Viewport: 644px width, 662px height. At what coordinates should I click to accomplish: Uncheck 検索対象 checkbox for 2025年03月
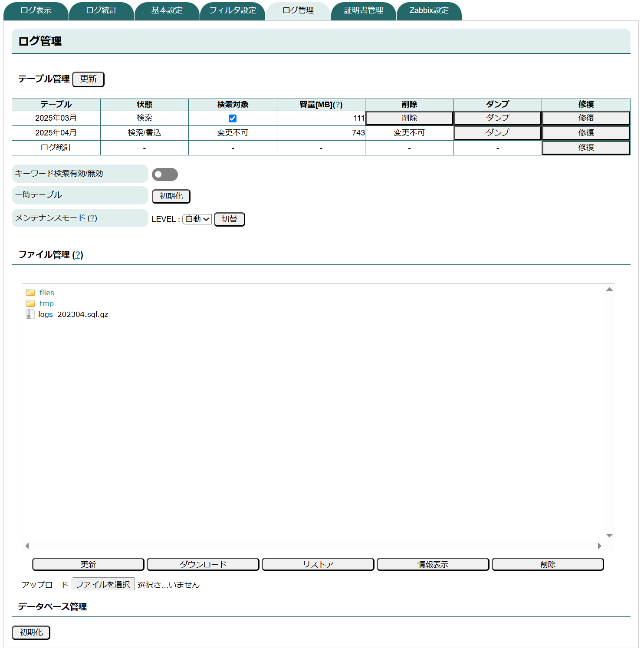point(233,119)
